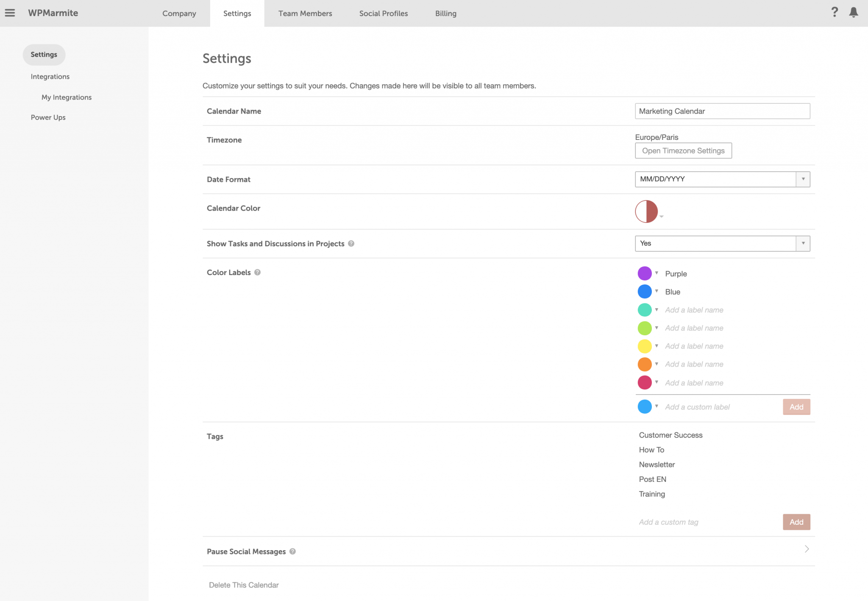Click Open Timezone Settings button
This screenshot has height=601, width=868.
point(683,150)
